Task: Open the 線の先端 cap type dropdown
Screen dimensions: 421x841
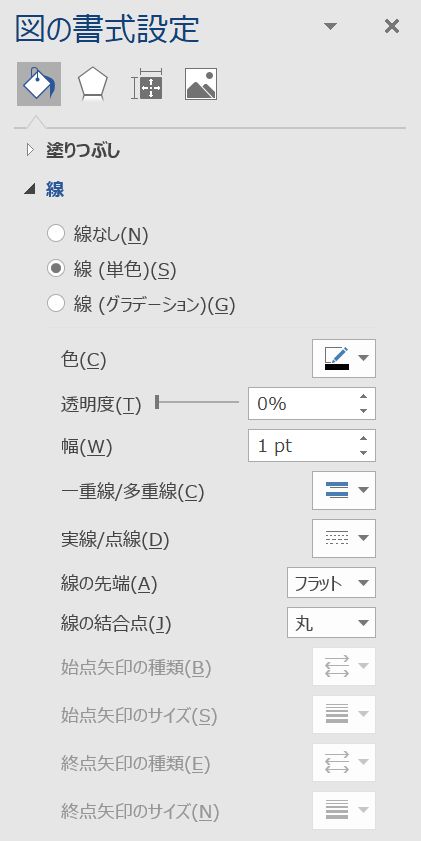Action: tap(331, 582)
